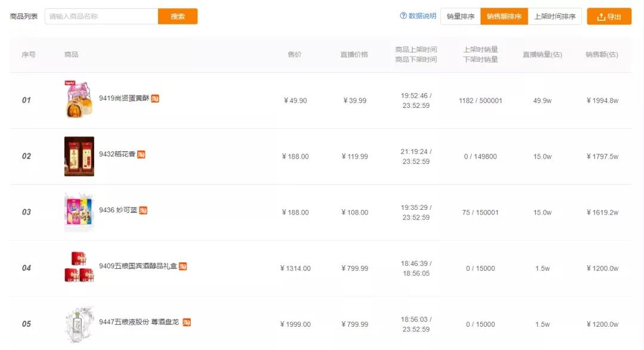Open the 9436 妙可蓝 product thumbnail
644x350 pixels.
tap(79, 212)
